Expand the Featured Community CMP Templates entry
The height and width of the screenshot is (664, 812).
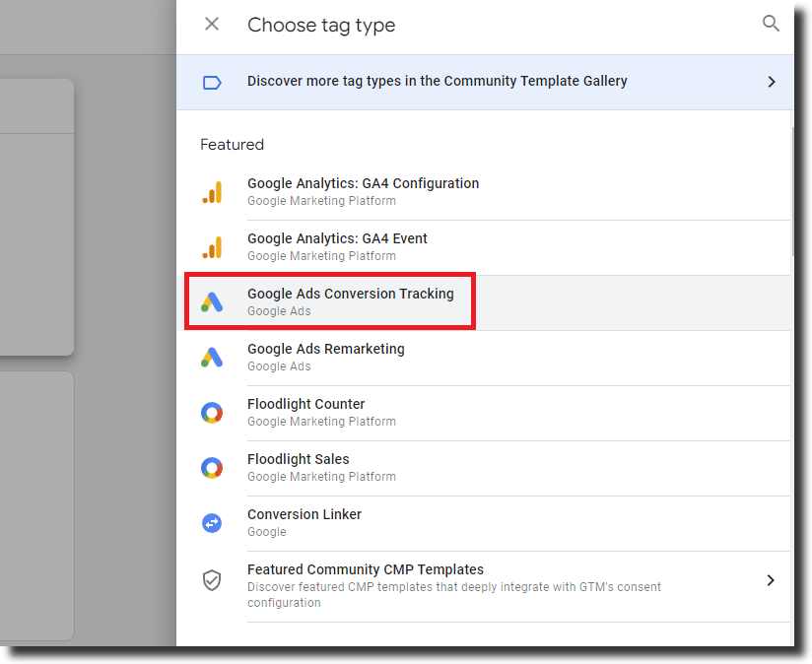(x=772, y=579)
